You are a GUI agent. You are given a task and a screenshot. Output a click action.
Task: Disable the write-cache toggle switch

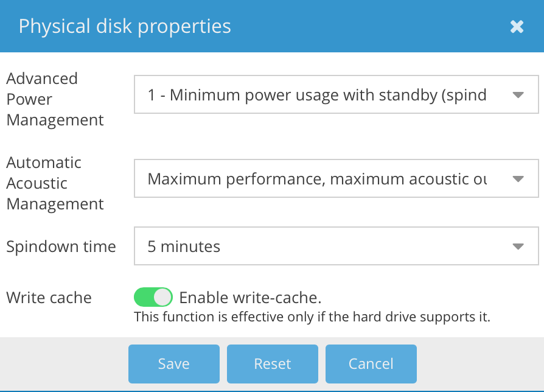click(153, 297)
